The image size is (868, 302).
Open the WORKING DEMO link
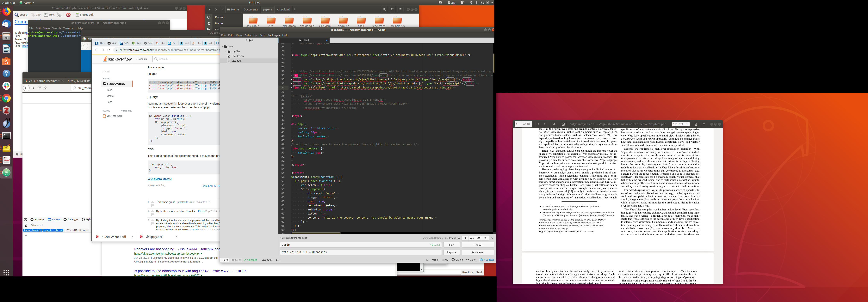(159, 179)
